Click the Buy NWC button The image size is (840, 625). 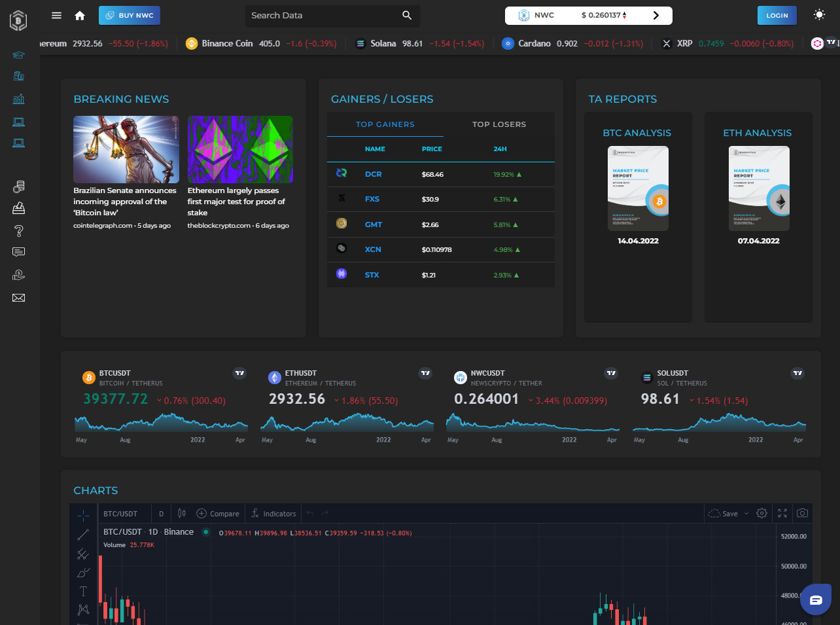(x=130, y=15)
